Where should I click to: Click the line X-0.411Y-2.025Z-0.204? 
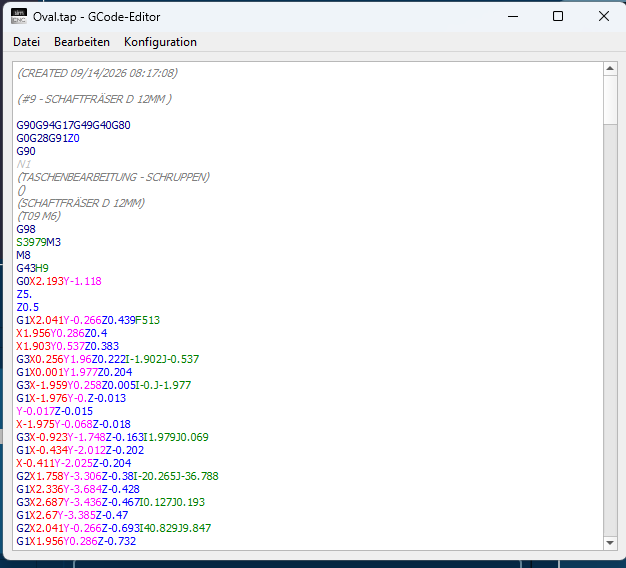[x=74, y=463]
